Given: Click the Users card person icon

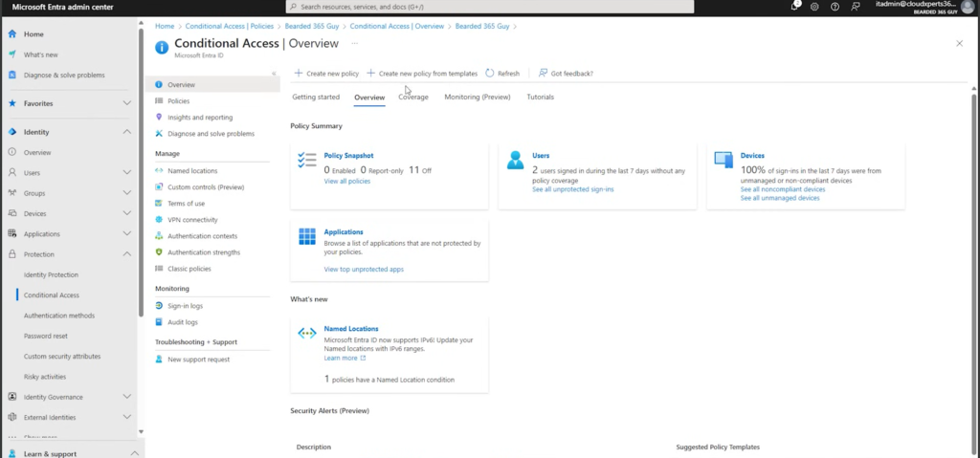Looking at the screenshot, I should click(516, 160).
